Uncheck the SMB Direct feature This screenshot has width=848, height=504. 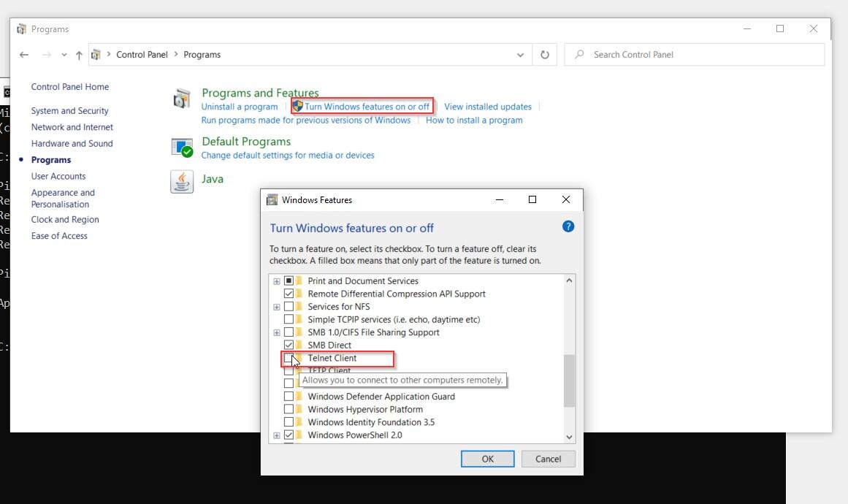pyautogui.click(x=289, y=345)
